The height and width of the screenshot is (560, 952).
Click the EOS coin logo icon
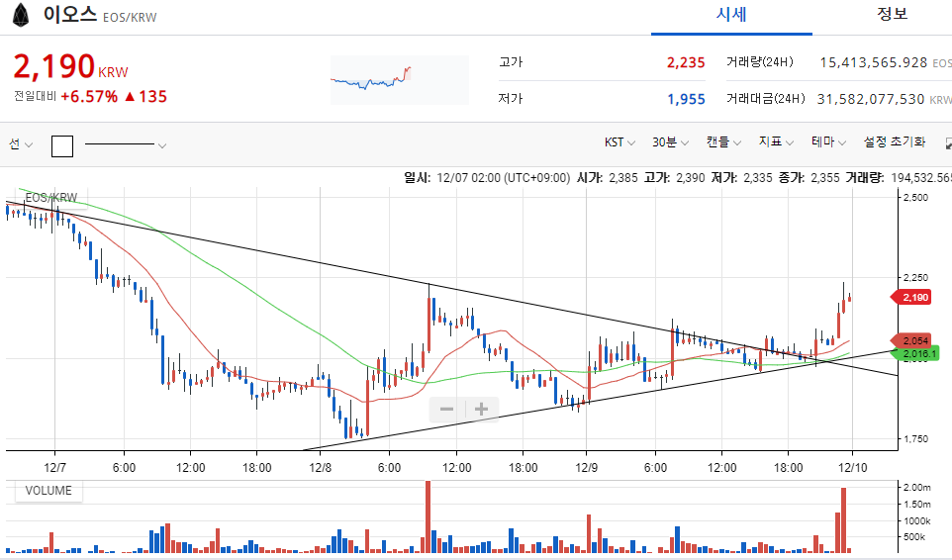click(21, 15)
